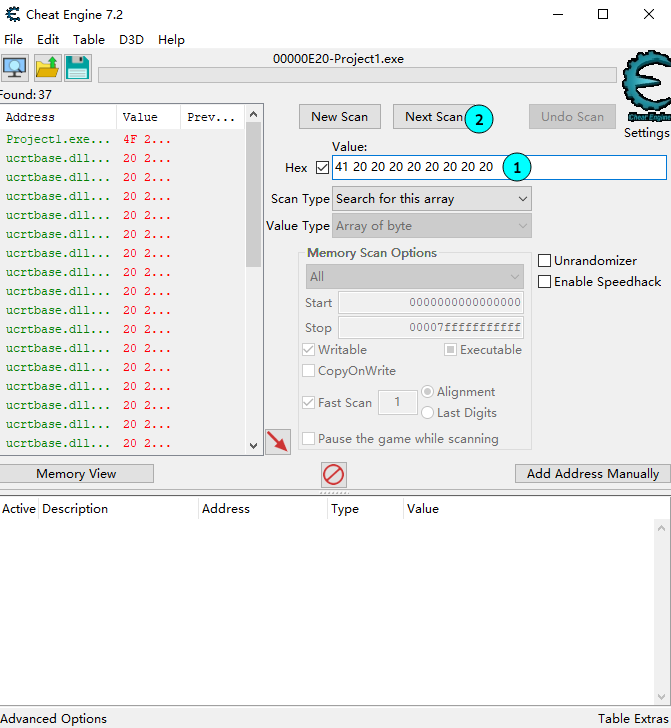
Task: Check Pause the game while scanning
Action: [x=308, y=439]
